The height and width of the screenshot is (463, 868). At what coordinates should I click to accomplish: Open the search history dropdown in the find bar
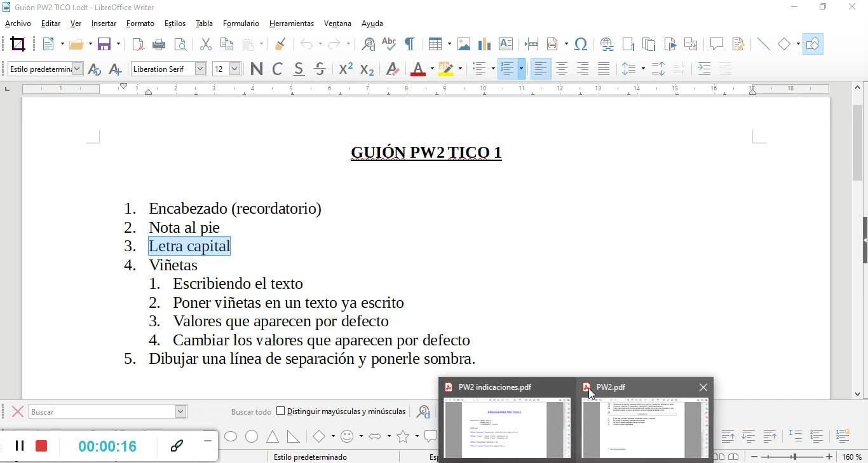(x=180, y=412)
